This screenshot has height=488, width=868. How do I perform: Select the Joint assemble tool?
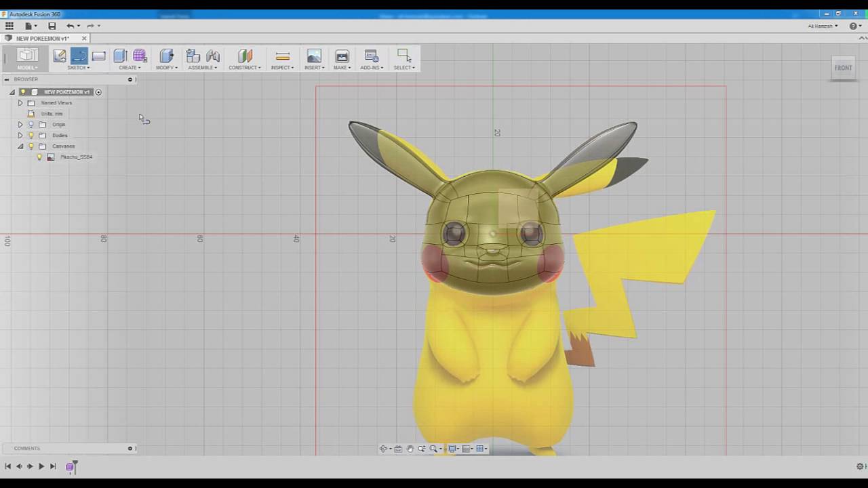tap(213, 56)
